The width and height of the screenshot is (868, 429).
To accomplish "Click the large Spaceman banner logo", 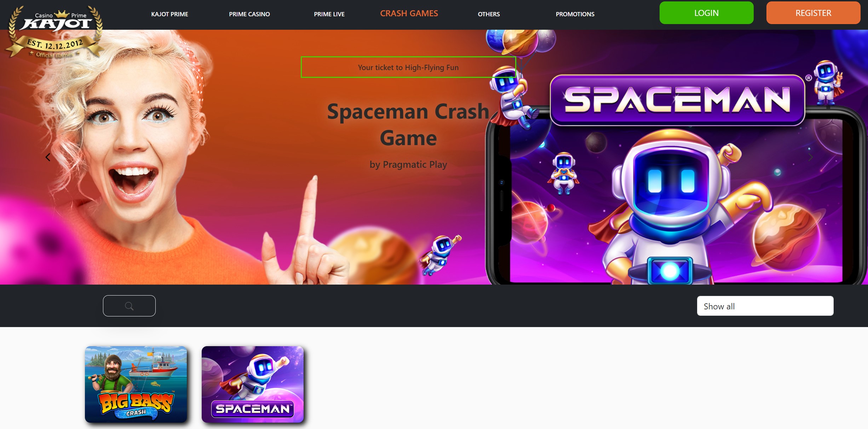I will pyautogui.click(x=677, y=100).
